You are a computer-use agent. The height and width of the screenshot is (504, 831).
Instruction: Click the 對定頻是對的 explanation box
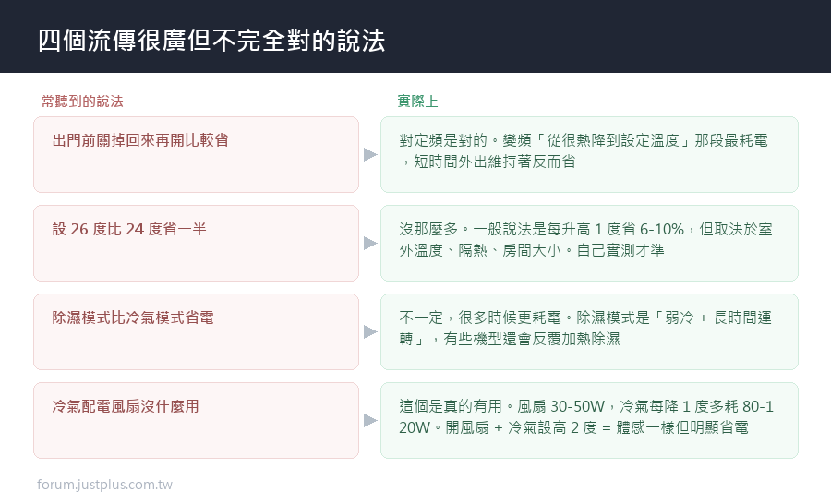(x=589, y=155)
